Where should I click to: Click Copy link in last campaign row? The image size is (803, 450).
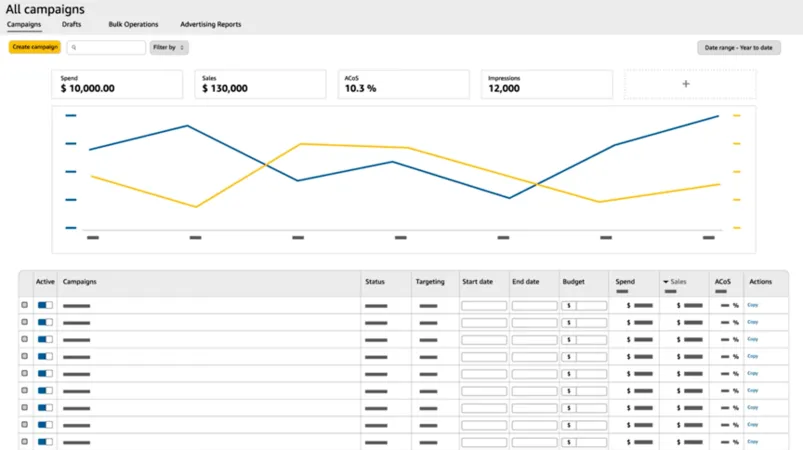[752, 442]
